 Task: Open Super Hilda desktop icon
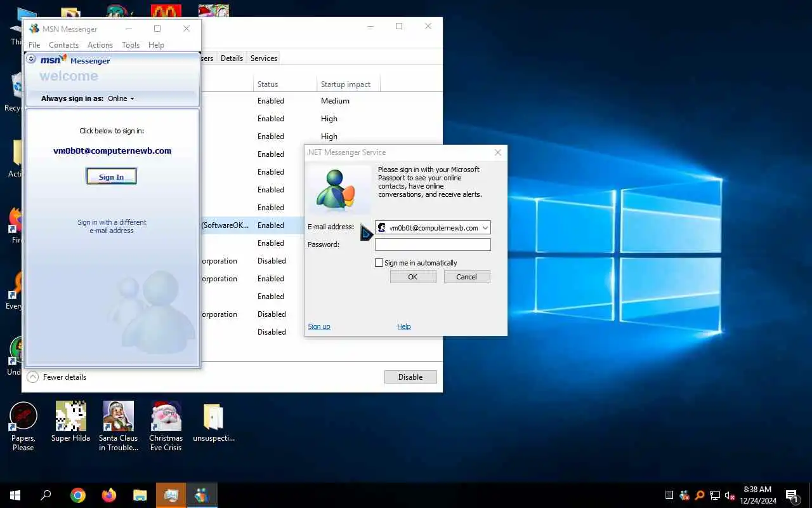tap(70, 422)
